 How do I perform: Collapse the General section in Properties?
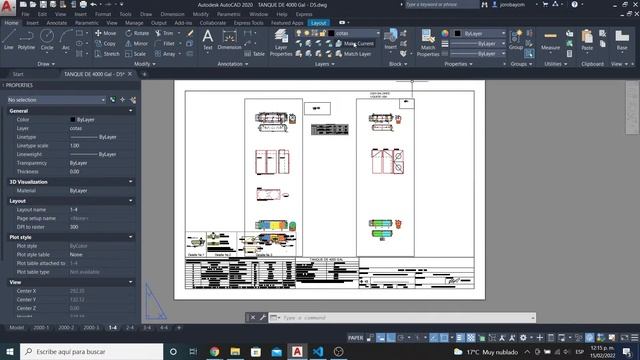(x=131, y=111)
